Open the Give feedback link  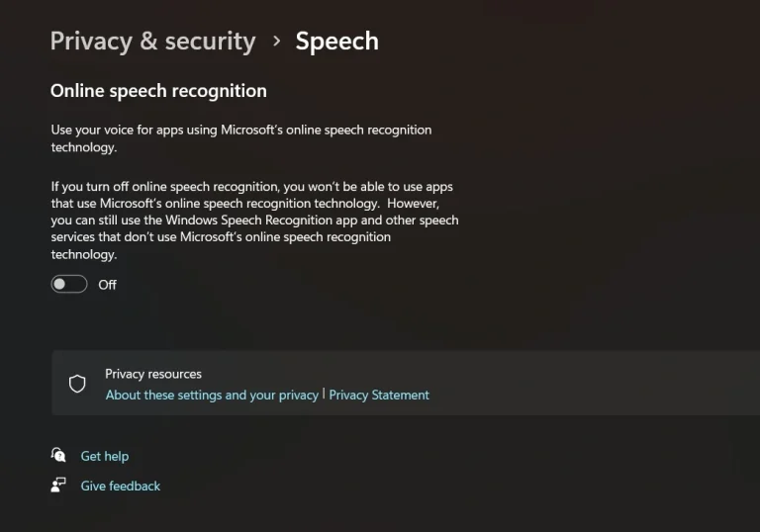(121, 486)
